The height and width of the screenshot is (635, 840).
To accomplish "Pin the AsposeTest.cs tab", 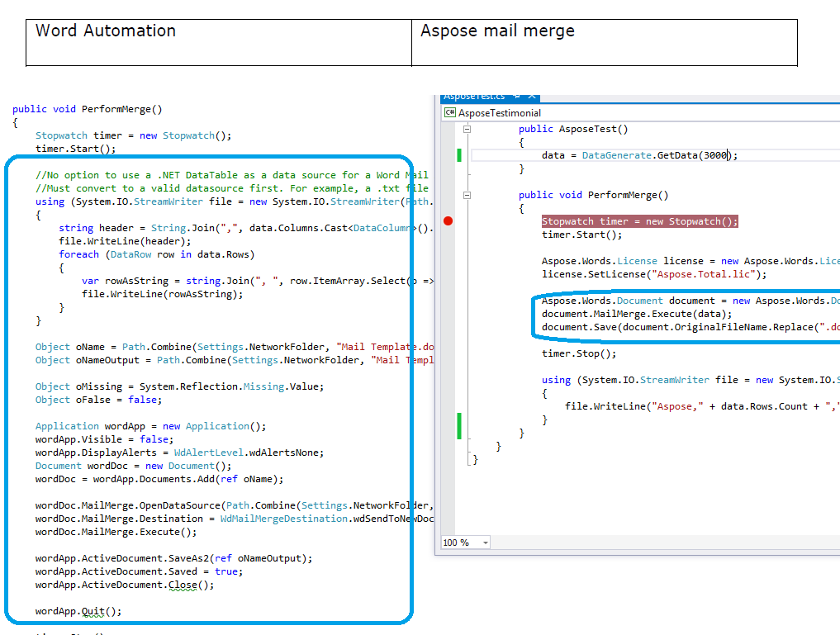I will [517, 97].
